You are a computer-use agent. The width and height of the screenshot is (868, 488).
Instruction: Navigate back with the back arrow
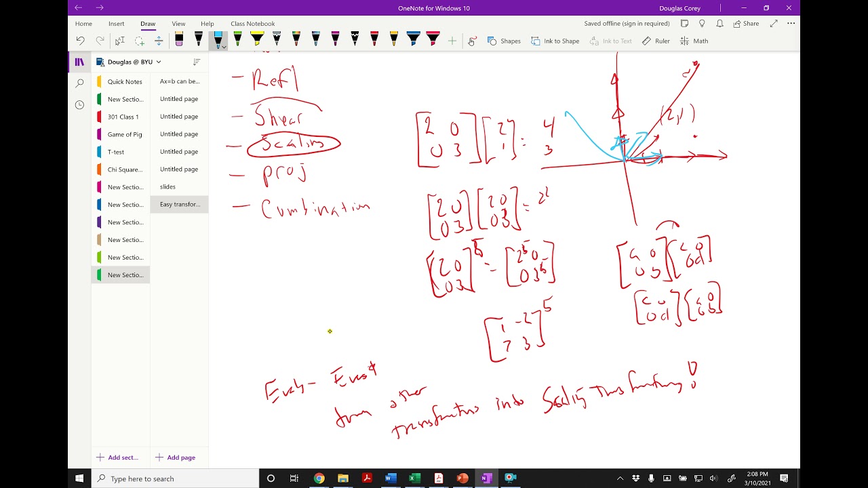(x=79, y=8)
